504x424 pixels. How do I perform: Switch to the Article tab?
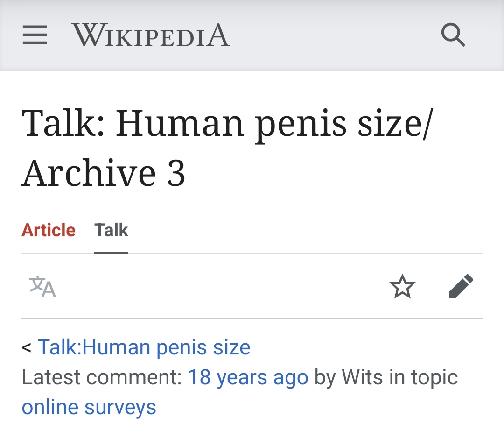tap(49, 230)
